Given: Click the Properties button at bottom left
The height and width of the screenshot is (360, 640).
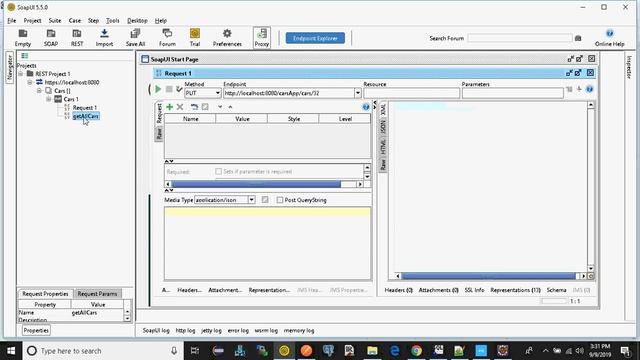Looking at the screenshot, I should [36, 331].
